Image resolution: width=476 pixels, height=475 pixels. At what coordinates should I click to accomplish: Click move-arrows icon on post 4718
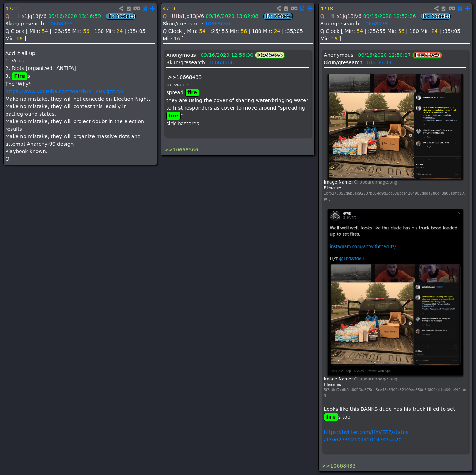tap(467, 9)
